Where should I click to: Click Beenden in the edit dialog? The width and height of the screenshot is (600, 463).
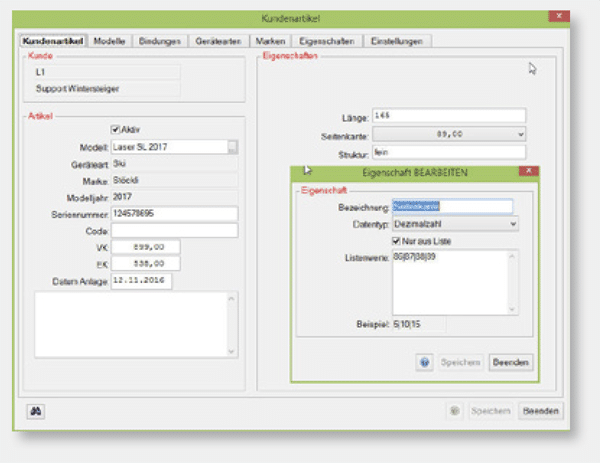510,362
